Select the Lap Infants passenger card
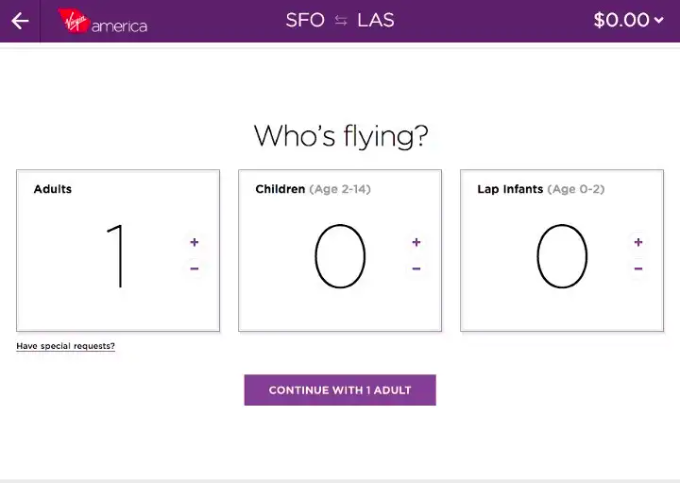 562,250
